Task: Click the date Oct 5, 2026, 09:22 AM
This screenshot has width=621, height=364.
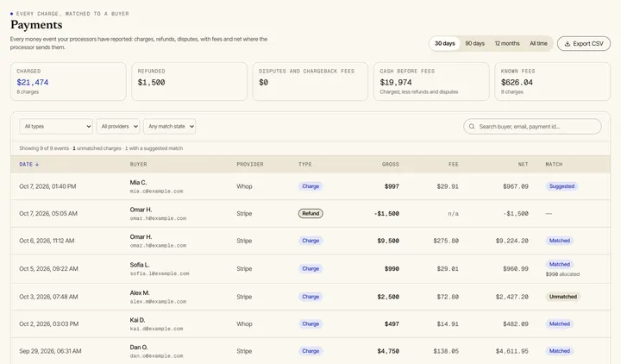Action: (x=48, y=268)
